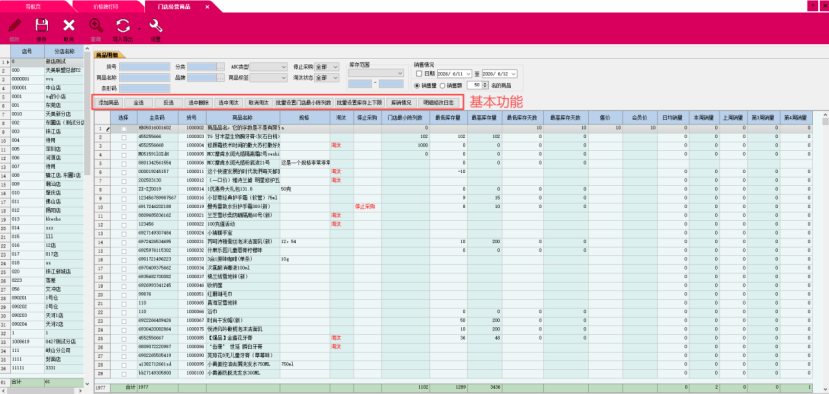Click the 导入导出 import/export arrows icon
829x394 pixels.
pos(123,26)
